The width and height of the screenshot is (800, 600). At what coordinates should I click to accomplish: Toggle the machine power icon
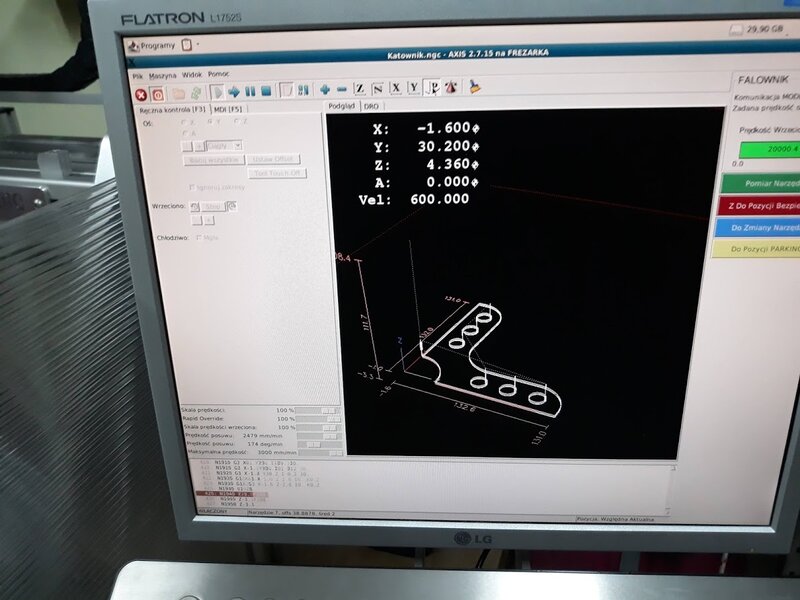pos(158,94)
